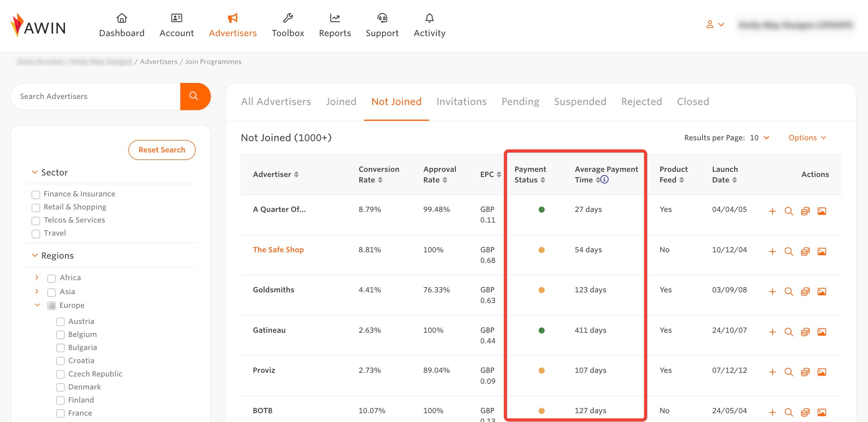Switch to Joined tab
This screenshot has height=422, width=868.
click(341, 101)
